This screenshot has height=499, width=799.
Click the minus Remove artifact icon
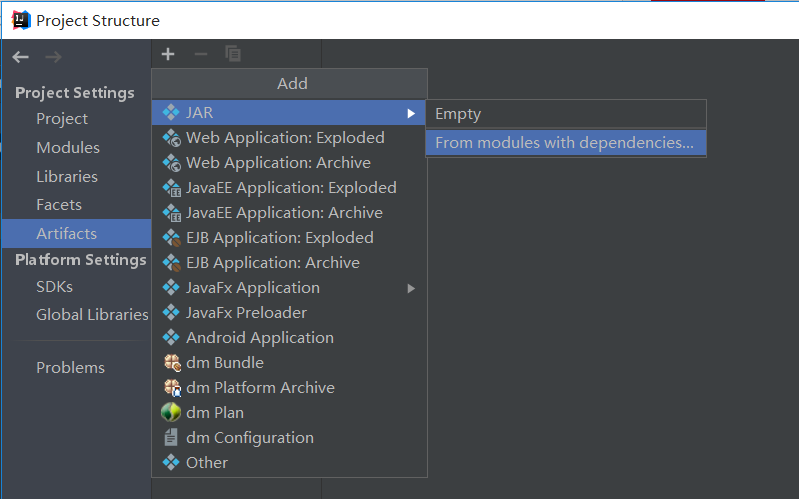201,54
